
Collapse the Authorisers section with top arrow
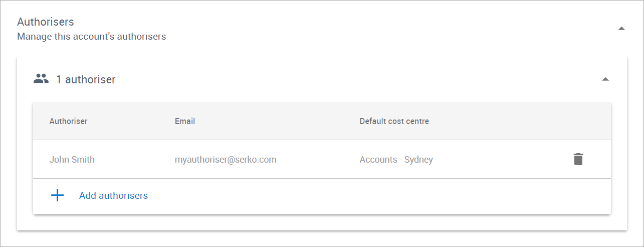coord(621,29)
